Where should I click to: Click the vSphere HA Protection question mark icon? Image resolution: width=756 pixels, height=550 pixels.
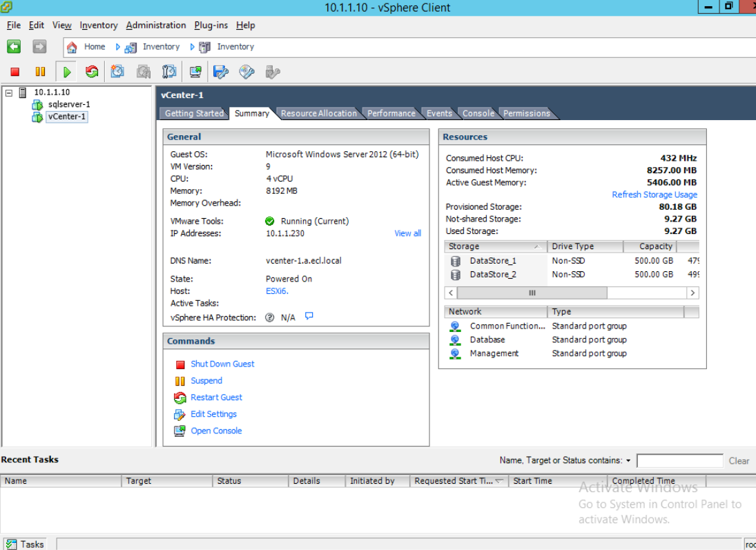pos(269,317)
